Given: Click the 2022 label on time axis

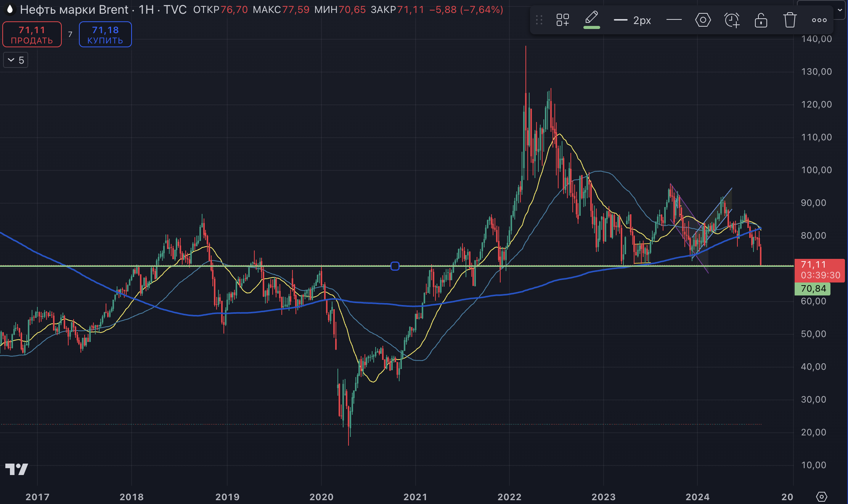Looking at the screenshot, I should (509, 497).
